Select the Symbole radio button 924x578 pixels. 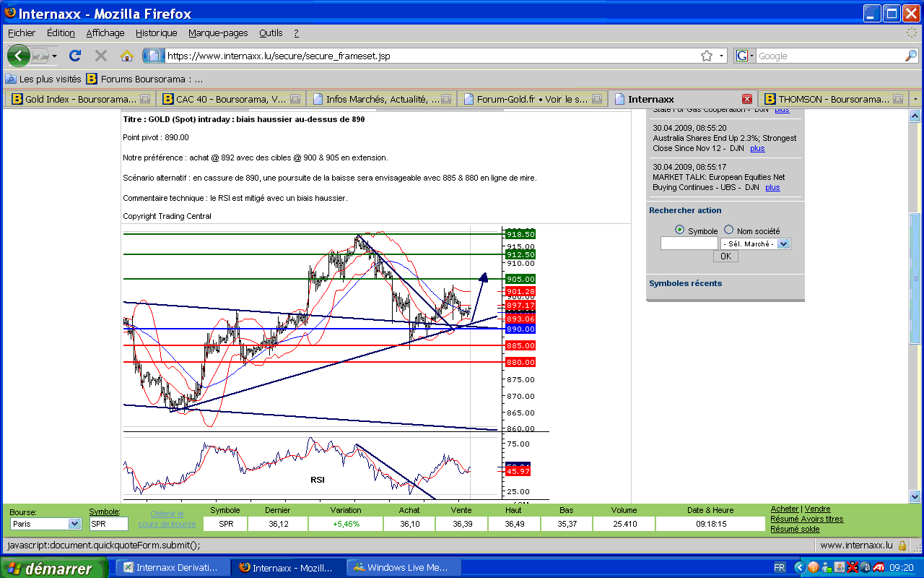[680, 230]
